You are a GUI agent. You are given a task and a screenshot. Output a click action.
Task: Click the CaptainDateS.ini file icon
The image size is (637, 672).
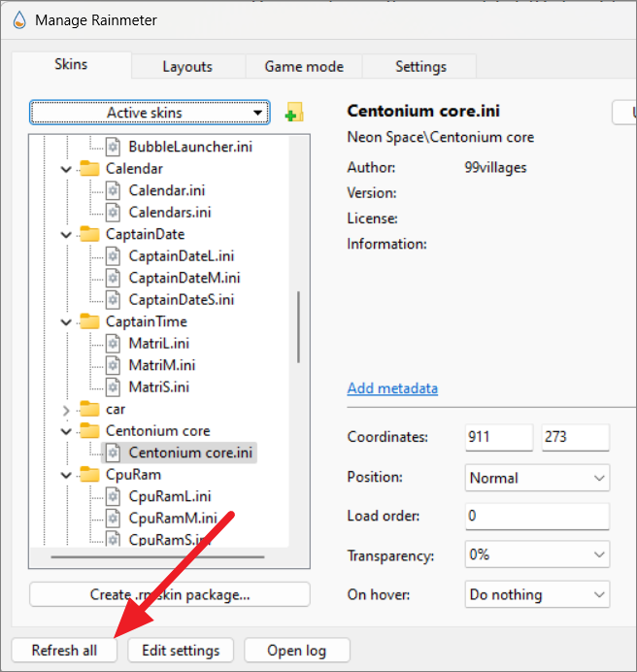point(113,299)
